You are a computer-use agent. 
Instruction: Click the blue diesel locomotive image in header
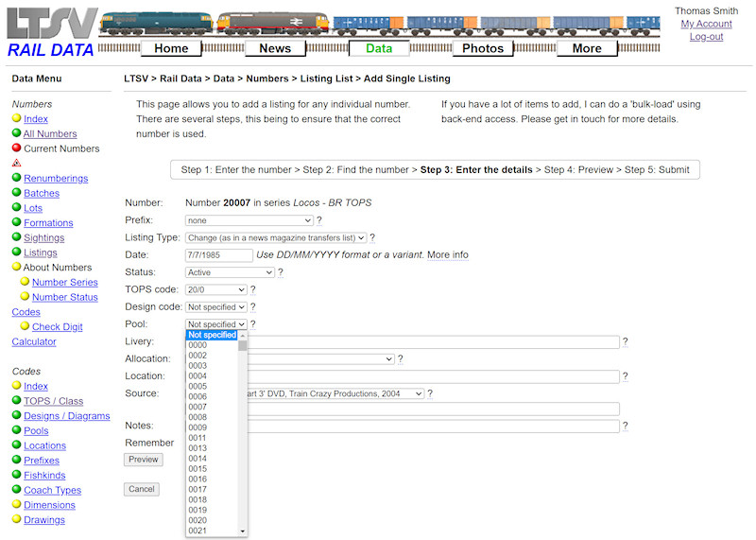point(156,25)
